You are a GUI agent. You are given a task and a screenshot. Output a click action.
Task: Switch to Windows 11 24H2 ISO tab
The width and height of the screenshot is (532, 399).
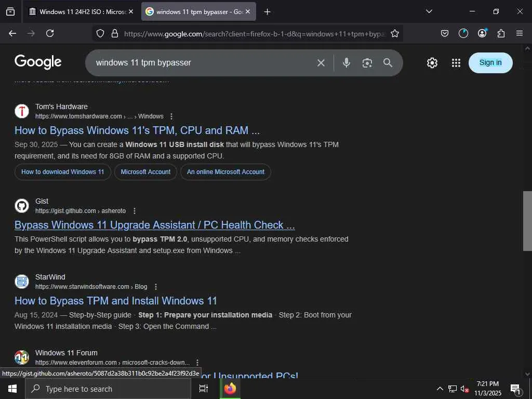tap(81, 11)
